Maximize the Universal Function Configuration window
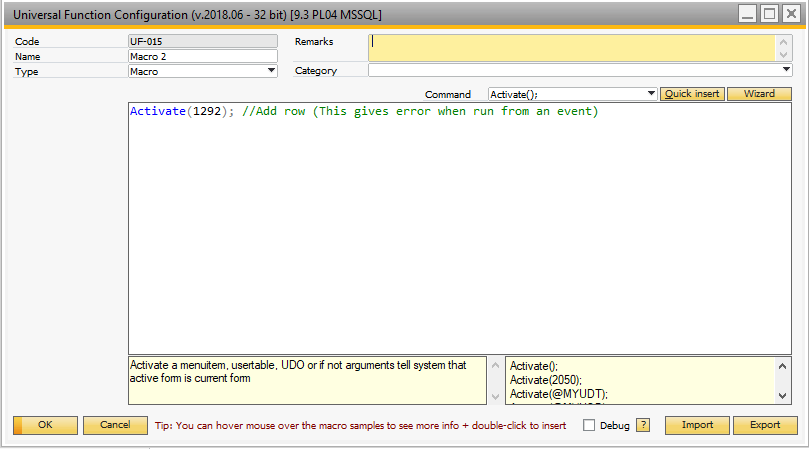809x449 pixels. coord(769,13)
